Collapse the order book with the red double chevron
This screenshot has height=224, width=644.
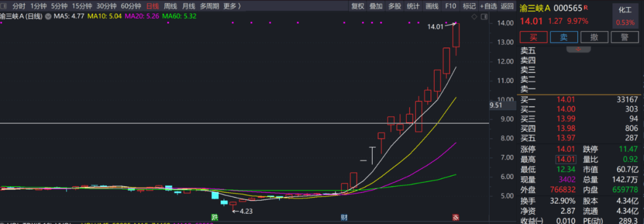point(578,49)
